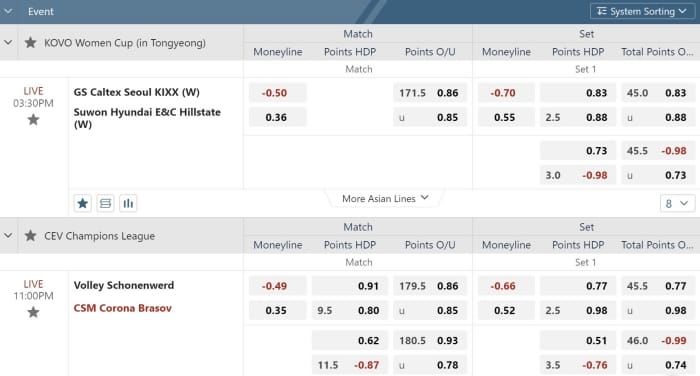
Task: Click the sorting icon in System Sorting
Action: (x=601, y=11)
